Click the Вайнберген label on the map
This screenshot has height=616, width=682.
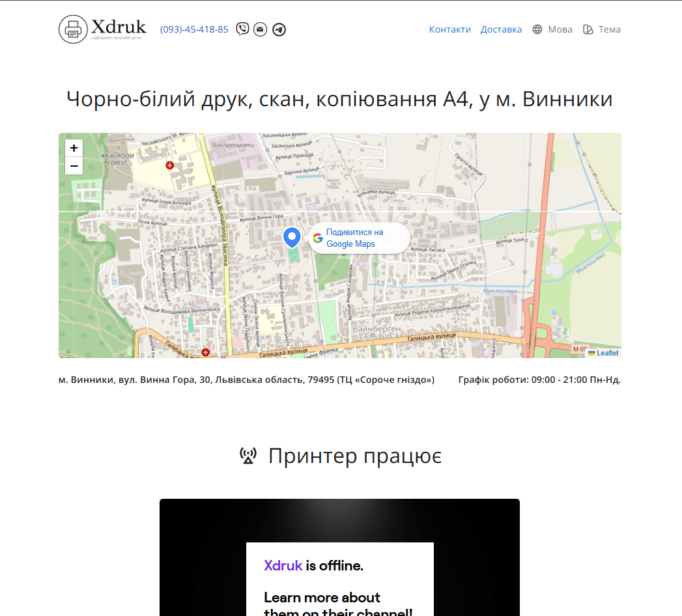click(x=377, y=329)
